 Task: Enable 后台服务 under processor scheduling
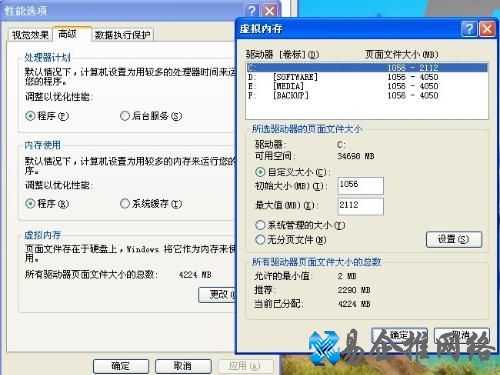click(125, 116)
